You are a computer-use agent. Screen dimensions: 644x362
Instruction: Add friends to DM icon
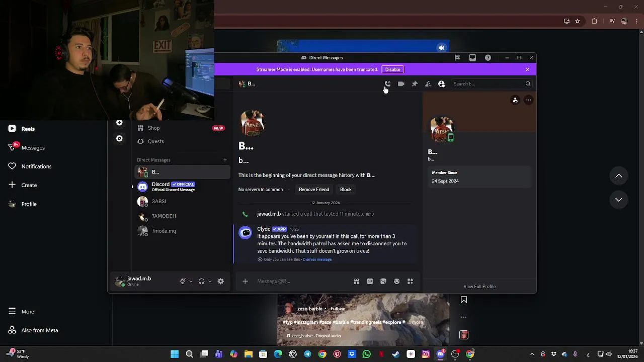click(x=428, y=84)
